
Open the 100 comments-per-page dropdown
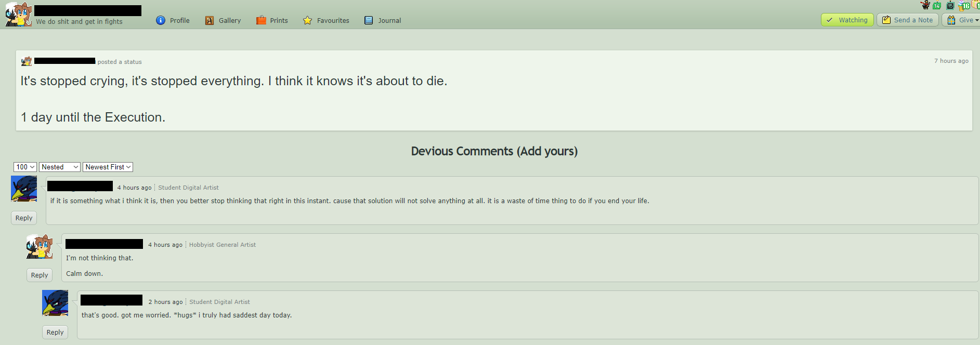click(25, 167)
